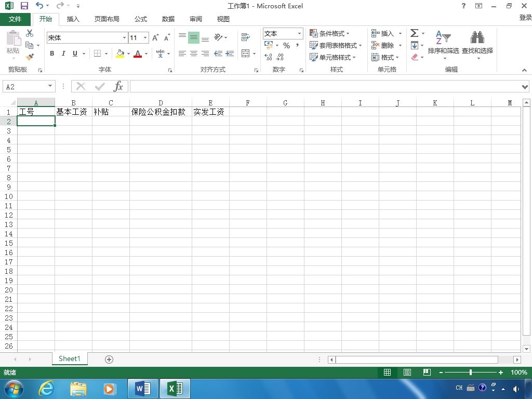Image resolution: width=532 pixels, height=399 pixels.
Task: Click the Wrap Text icon
Action: click(x=245, y=37)
